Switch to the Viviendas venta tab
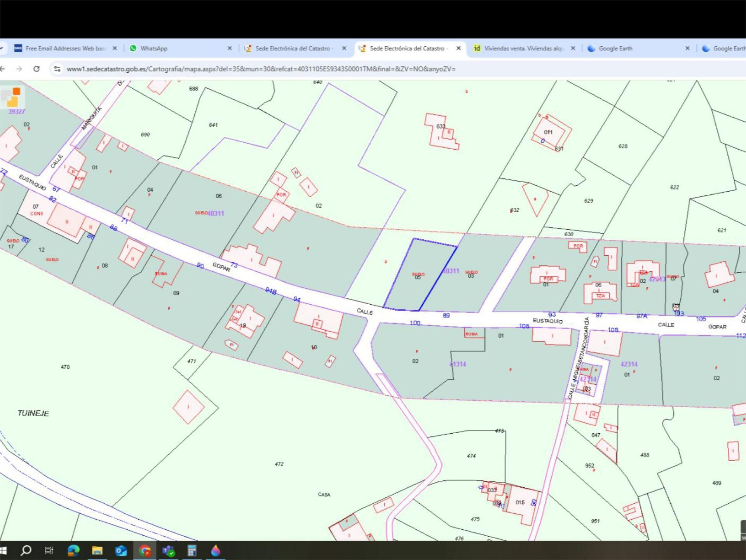This screenshot has height=560, width=746. point(524,48)
